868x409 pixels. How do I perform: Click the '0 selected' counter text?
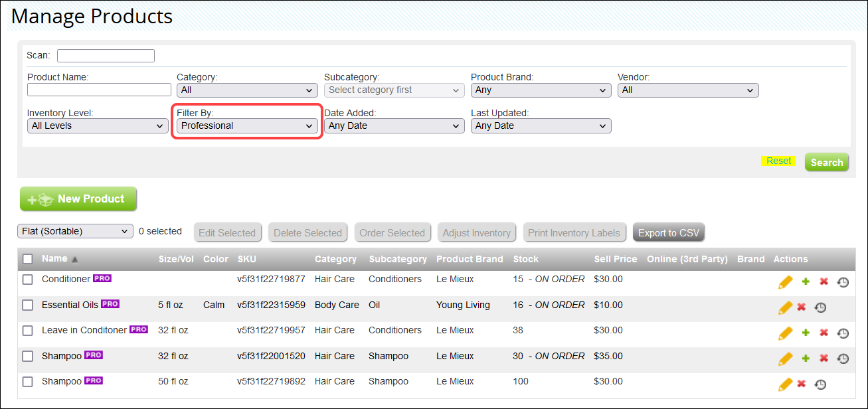[x=160, y=231]
